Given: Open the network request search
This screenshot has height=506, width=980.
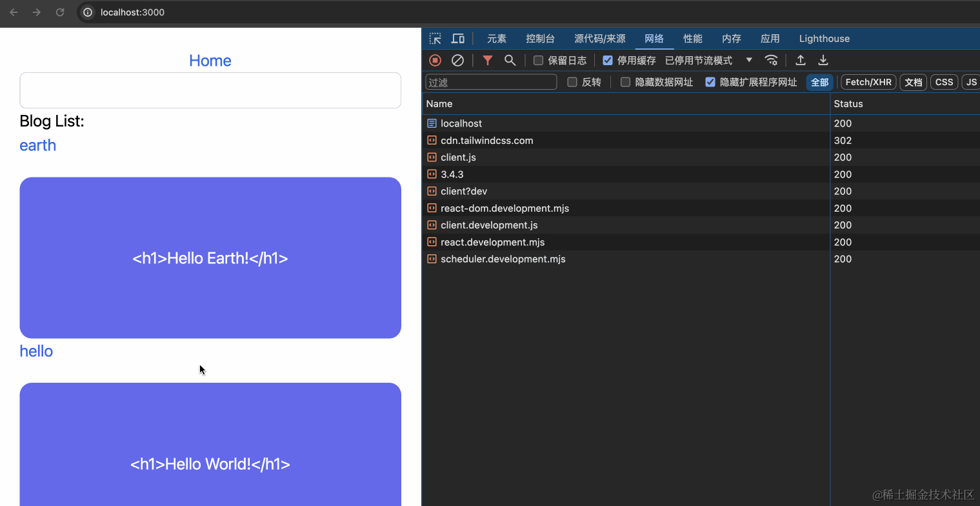Looking at the screenshot, I should 510,59.
